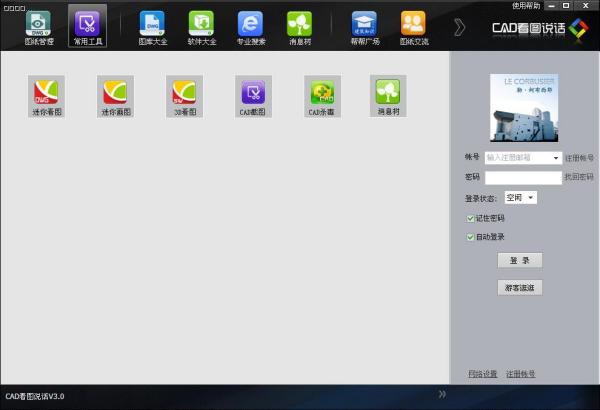
Task: Switch to the 常用工具 tab
Action: click(88, 26)
